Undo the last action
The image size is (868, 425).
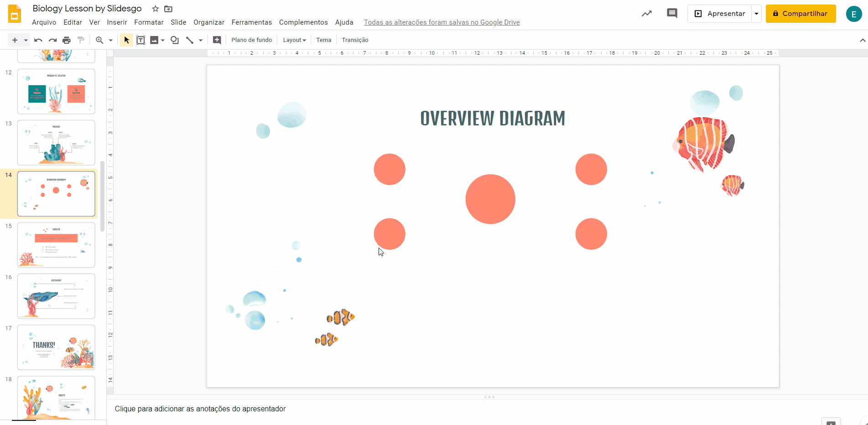click(x=38, y=40)
